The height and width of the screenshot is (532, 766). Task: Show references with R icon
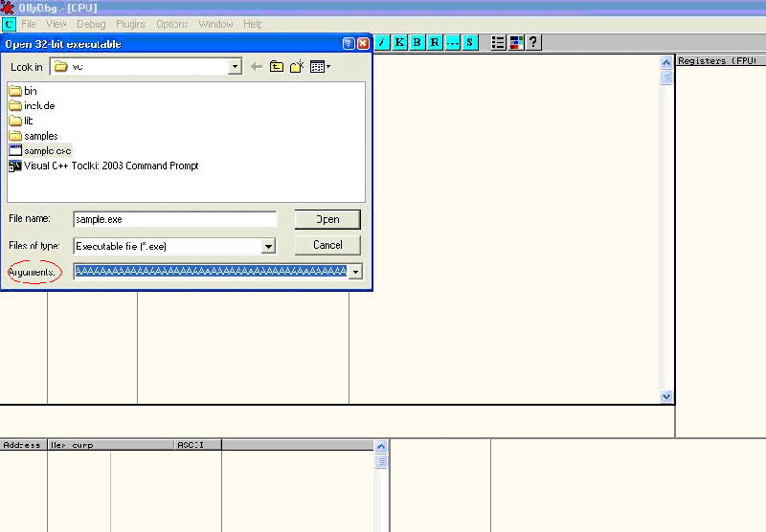[435, 42]
